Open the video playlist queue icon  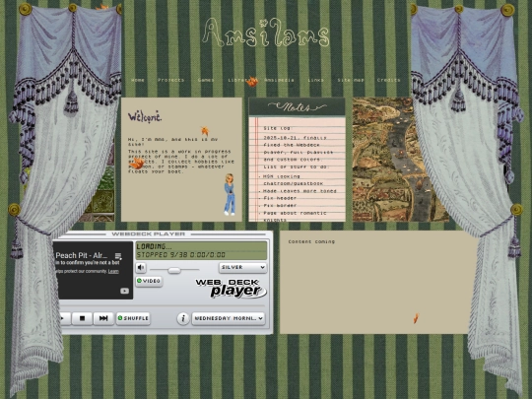pyautogui.click(x=118, y=256)
